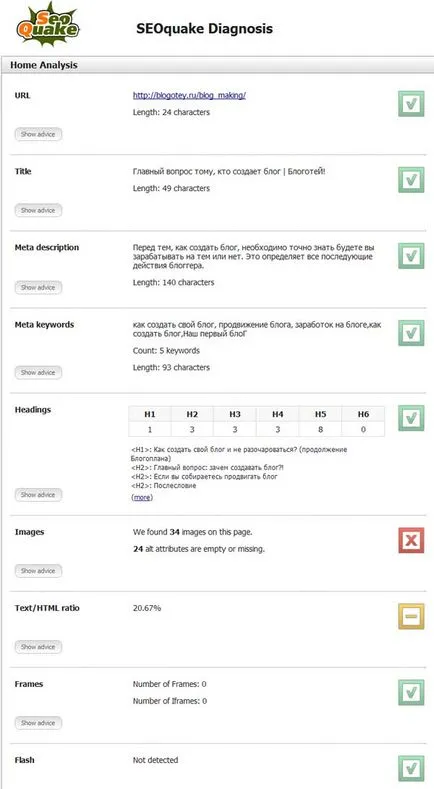Select the Home Analysis section header
Viewport: 434px width, 789px height.
coord(217,65)
